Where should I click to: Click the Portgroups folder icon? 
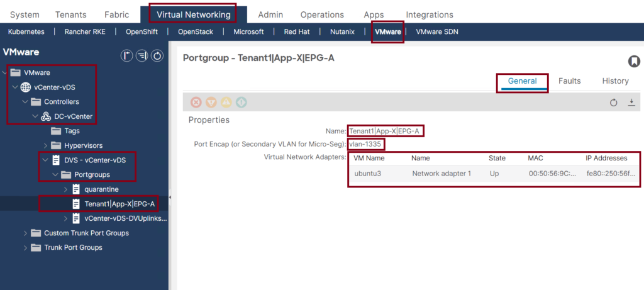click(66, 175)
